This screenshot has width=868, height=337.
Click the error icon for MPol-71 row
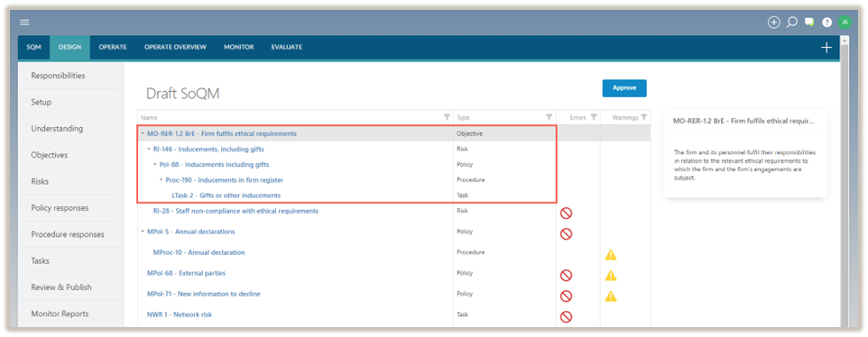[x=566, y=296]
